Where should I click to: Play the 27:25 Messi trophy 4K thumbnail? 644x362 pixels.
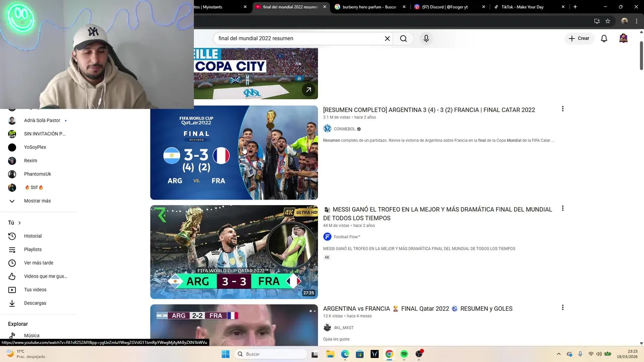click(234, 252)
